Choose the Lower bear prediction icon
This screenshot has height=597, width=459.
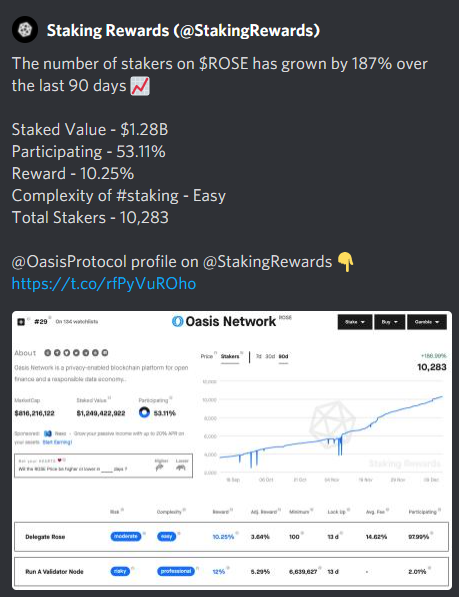pos(182,465)
